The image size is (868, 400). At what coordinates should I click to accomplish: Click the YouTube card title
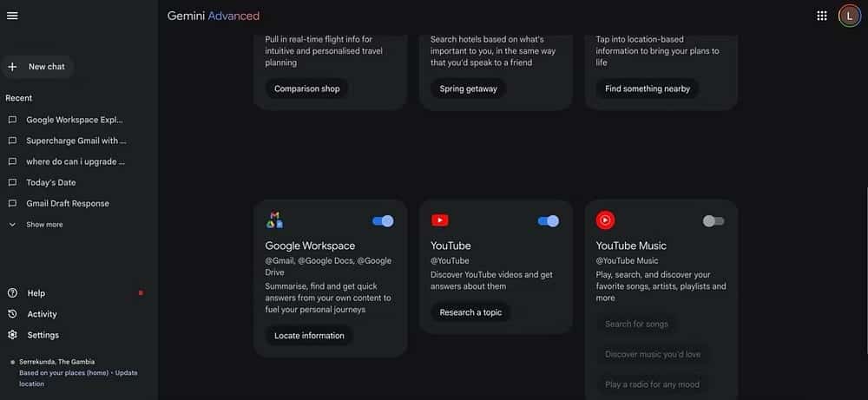[x=450, y=246]
